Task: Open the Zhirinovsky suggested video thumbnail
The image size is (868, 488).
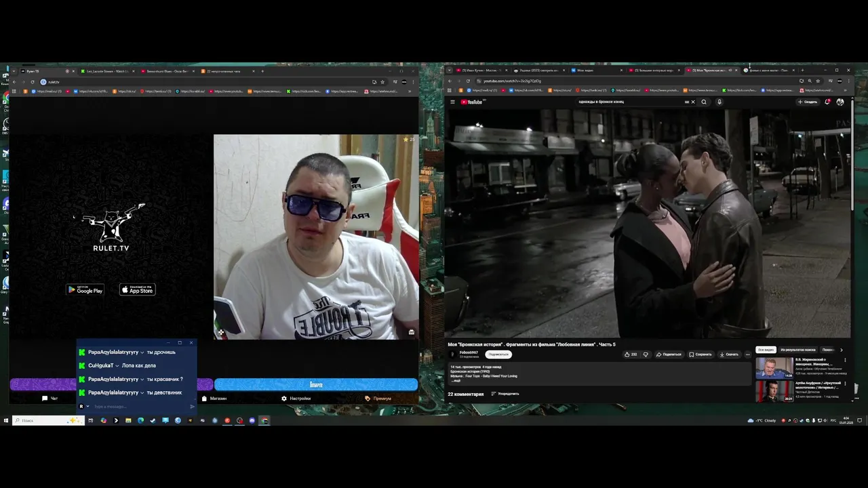Action: [x=774, y=367]
